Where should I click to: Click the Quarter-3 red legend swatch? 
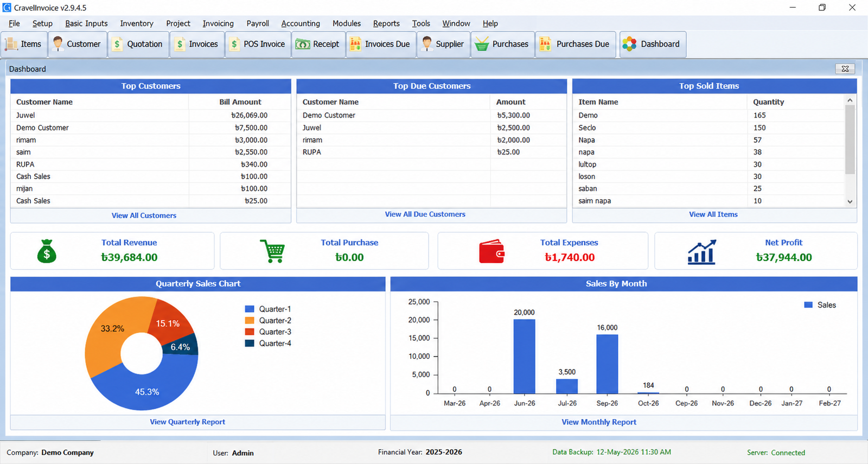250,332
